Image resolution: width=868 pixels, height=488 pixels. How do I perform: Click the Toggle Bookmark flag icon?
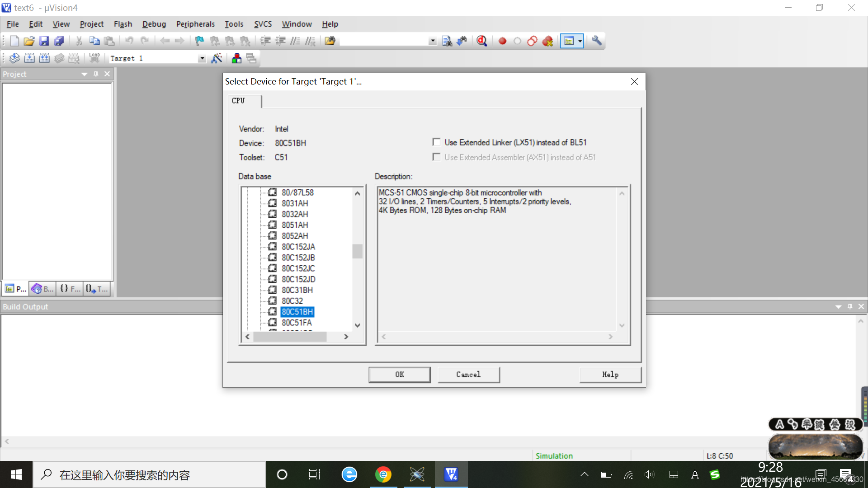tap(199, 41)
